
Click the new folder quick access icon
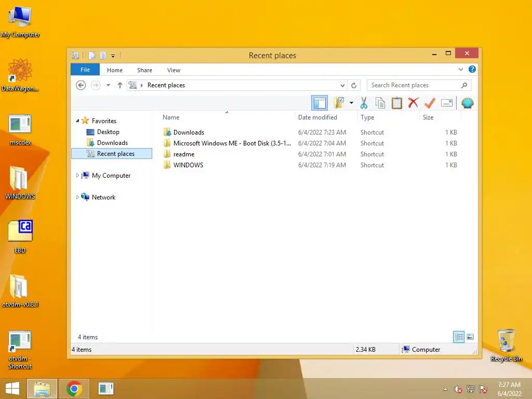click(103, 55)
